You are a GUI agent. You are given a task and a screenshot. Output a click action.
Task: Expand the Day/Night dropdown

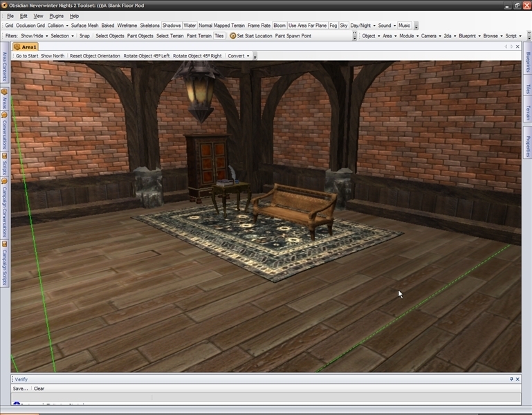pos(363,26)
